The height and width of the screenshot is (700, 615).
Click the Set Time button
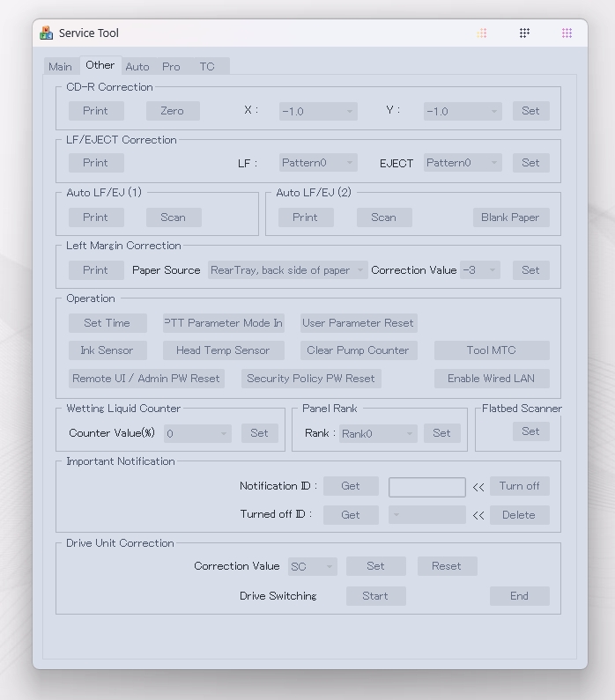(107, 323)
